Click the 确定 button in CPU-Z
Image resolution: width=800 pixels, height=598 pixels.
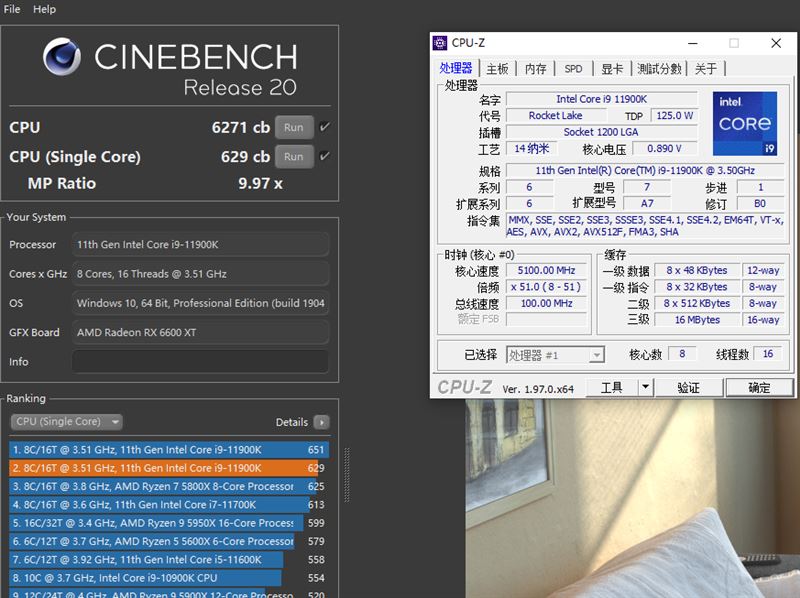(x=759, y=388)
